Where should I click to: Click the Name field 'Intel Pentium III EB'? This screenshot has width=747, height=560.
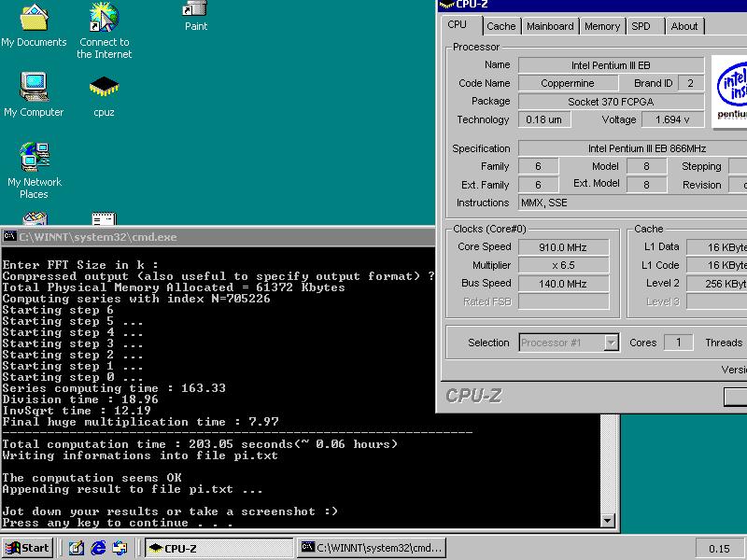(x=611, y=65)
